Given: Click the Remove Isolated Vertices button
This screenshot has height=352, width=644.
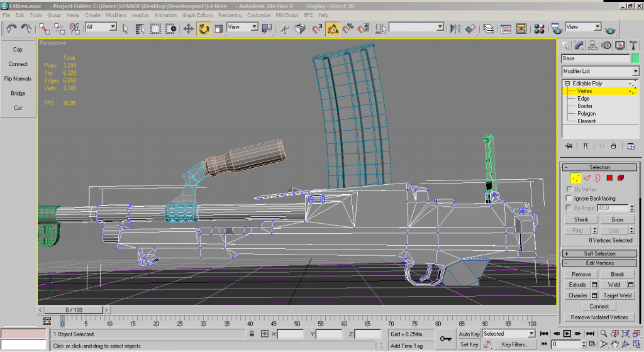Looking at the screenshot, I should (x=599, y=317).
